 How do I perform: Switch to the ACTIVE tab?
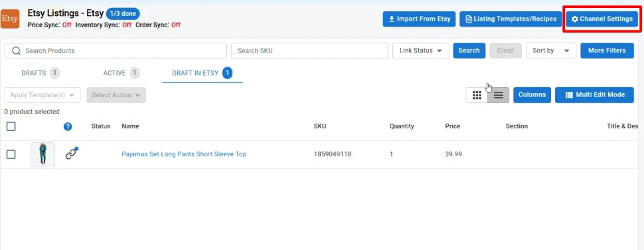click(121, 73)
